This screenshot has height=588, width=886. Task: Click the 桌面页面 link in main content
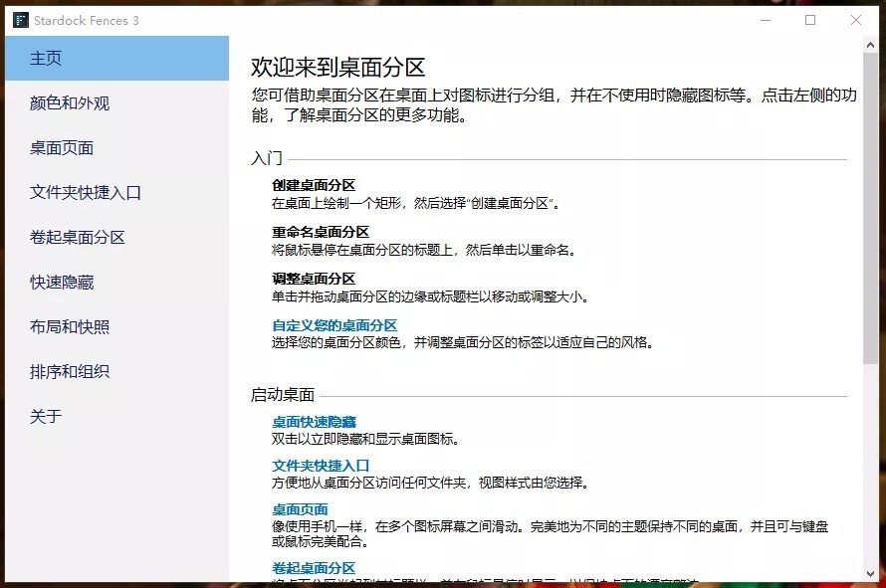pyautogui.click(x=300, y=509)
